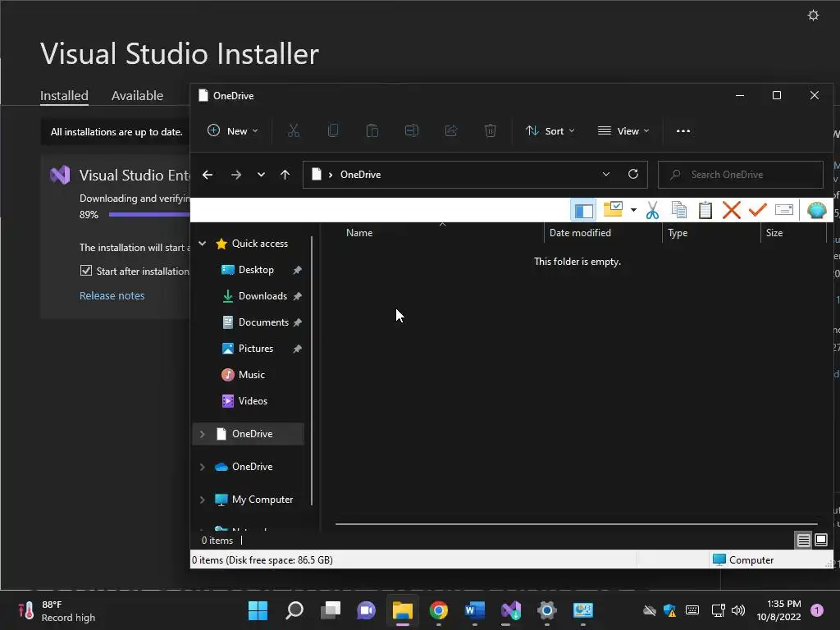Go up one folder level
This screenshot has height=630, width=840.
tap(285, 175)
